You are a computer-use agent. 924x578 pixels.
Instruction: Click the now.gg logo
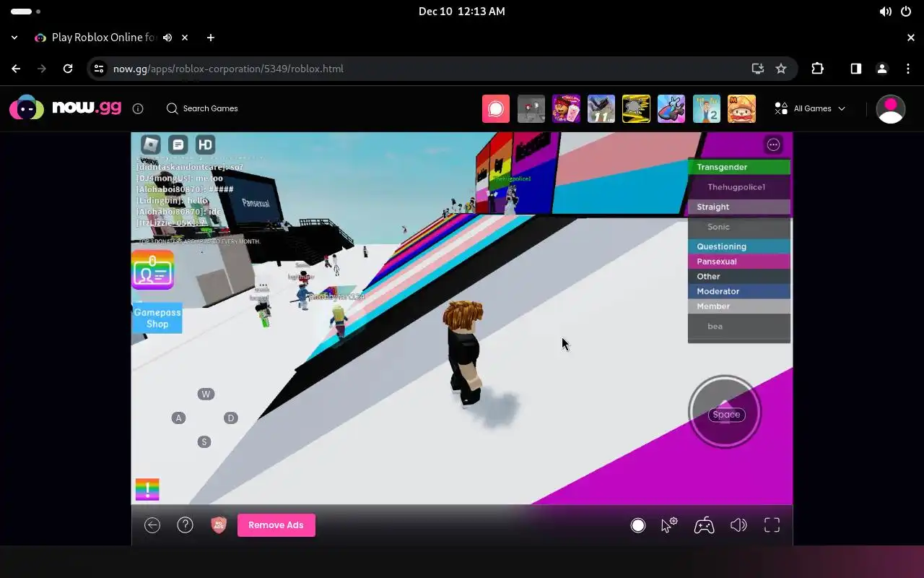click(66, 108)
